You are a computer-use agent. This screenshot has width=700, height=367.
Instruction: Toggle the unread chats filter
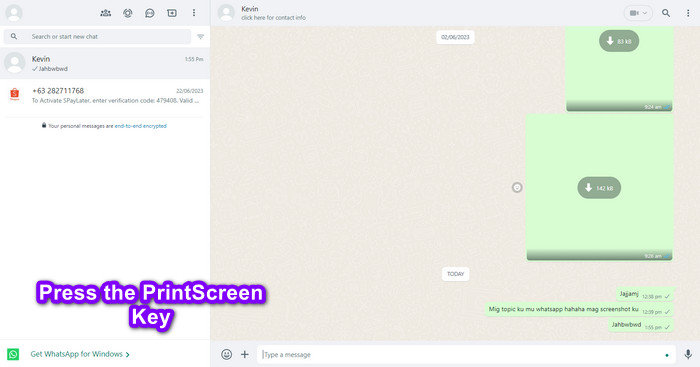(x=200, y=37)
